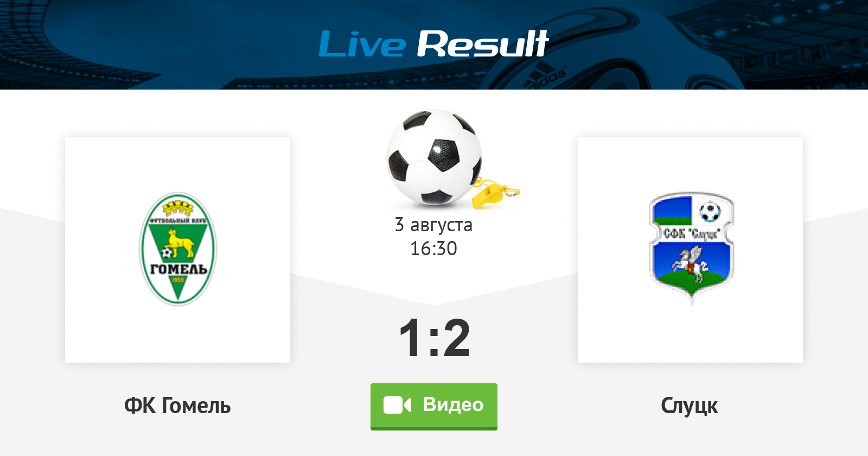Image resolution: width=868 pixels, height=456 pixels.
Task: Open the Видео green button
Action: tap(434, 407)
